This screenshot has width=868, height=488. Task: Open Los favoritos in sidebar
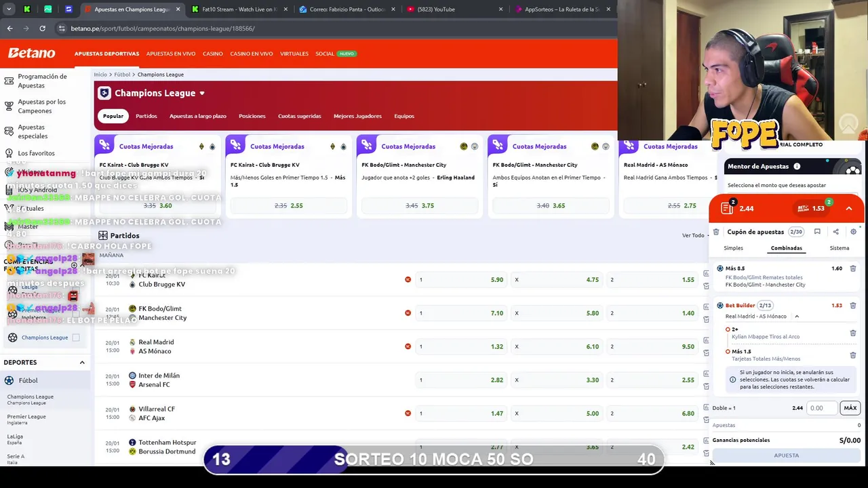coord(37,153)
